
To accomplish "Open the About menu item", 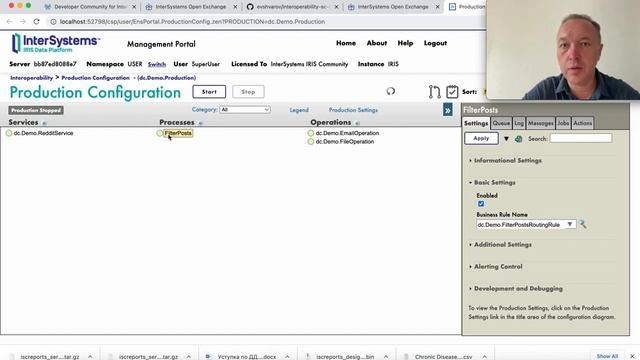I will [x=377, y=43].
